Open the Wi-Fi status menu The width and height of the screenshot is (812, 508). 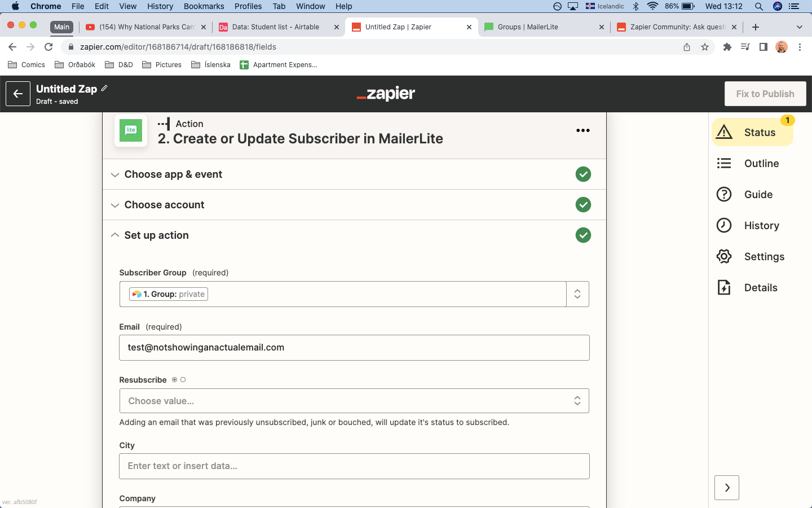coord(653,6)
